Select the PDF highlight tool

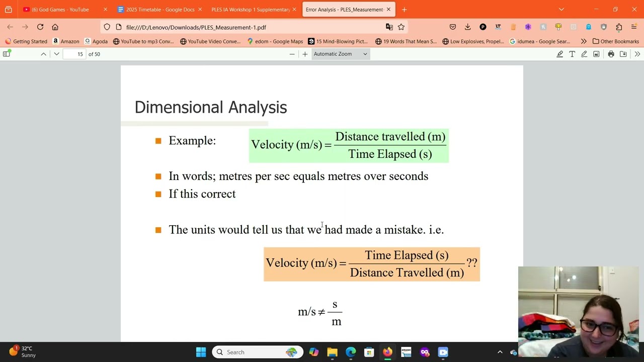coord(559,54)
